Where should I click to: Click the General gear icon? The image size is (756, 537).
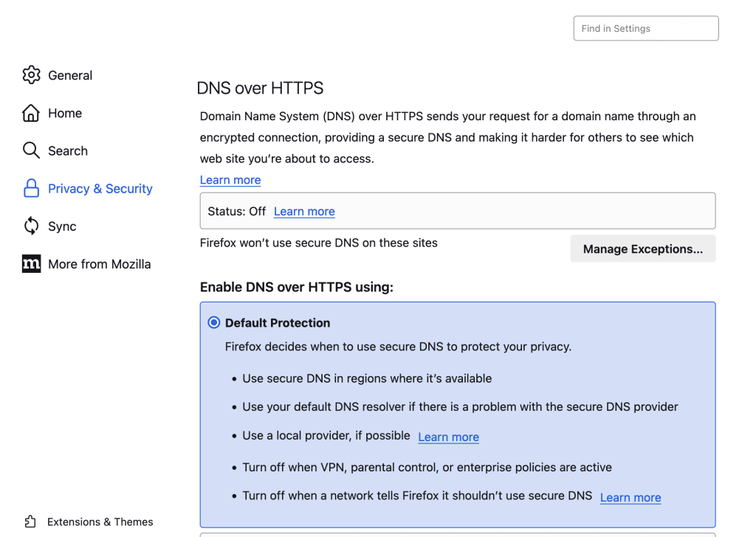click(31, 75)
